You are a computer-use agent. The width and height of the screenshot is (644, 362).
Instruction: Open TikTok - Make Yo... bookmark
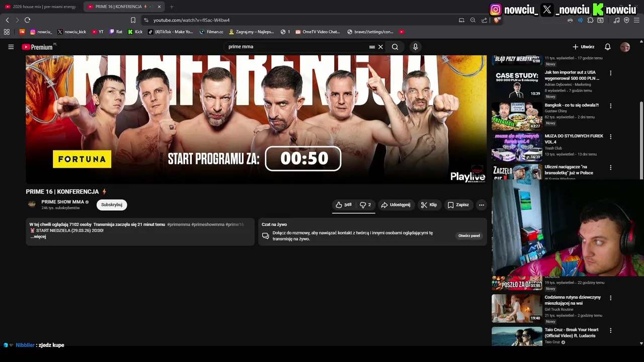pos(171,32)
